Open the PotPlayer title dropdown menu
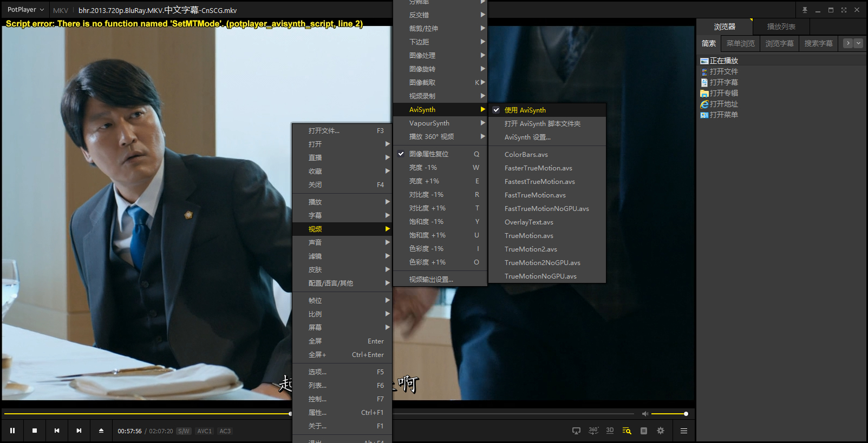The height and width of the screenshot is (443, 868). coord(25,10)
